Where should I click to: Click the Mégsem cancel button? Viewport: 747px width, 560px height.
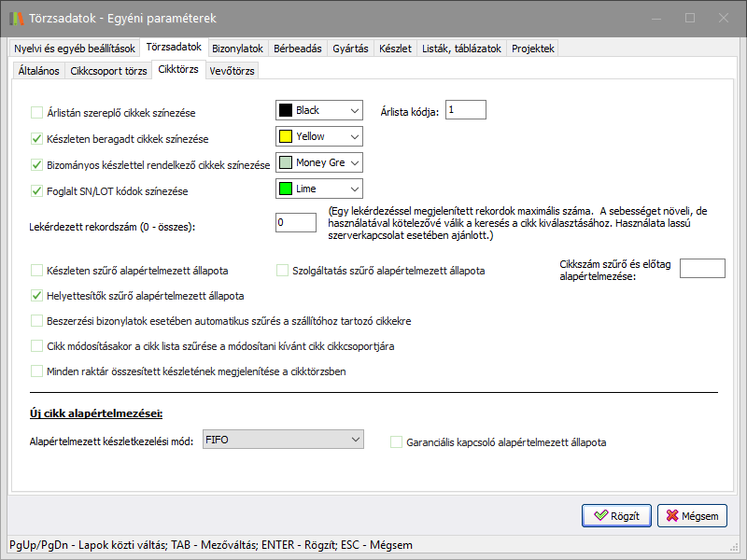tap(692, 515)
